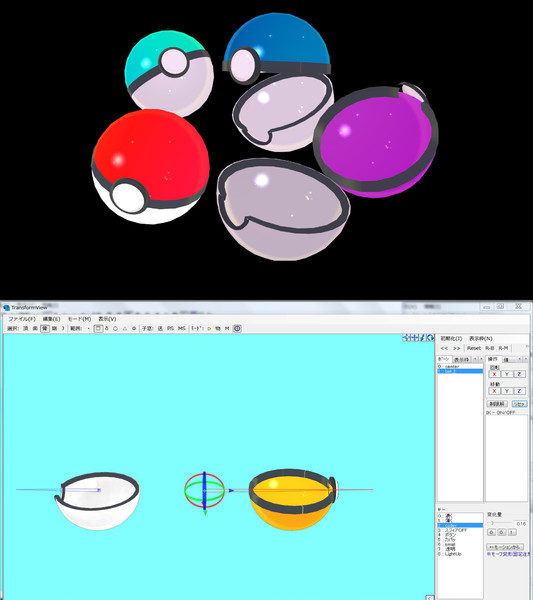The width and height of the screenshot is (533, 600).
Task: Toggle the 物 physics mode button
Action: (x=218, y=328)
